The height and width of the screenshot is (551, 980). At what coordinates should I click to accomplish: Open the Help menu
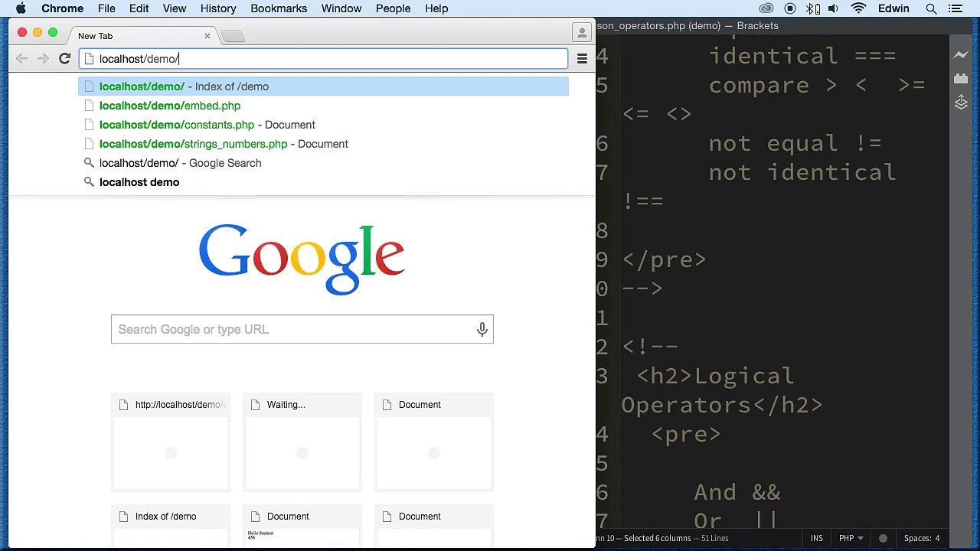436,8
